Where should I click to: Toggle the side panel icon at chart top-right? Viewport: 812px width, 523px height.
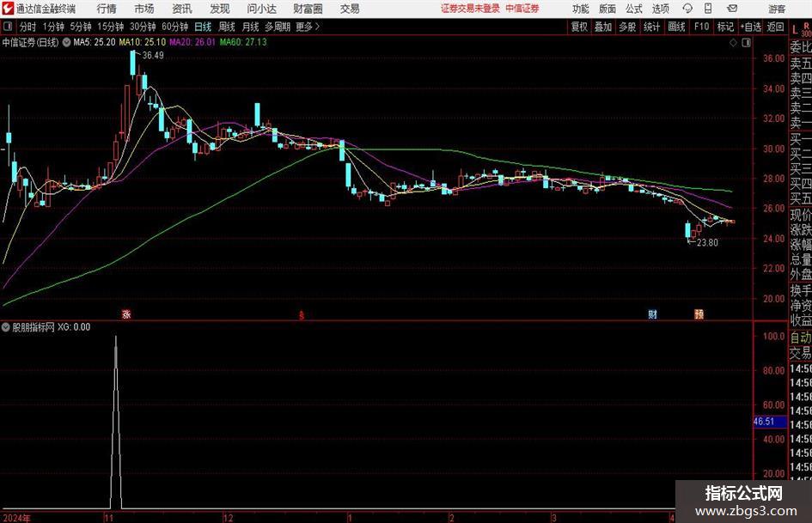[746, 43]
